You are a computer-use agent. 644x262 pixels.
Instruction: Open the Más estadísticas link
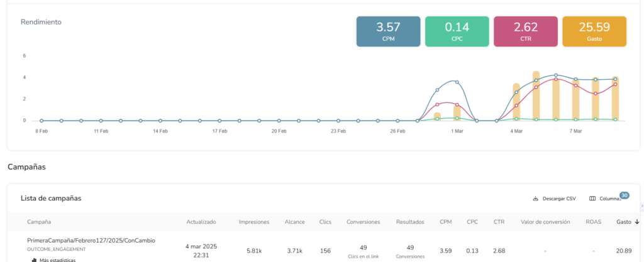tap(57, 259)
